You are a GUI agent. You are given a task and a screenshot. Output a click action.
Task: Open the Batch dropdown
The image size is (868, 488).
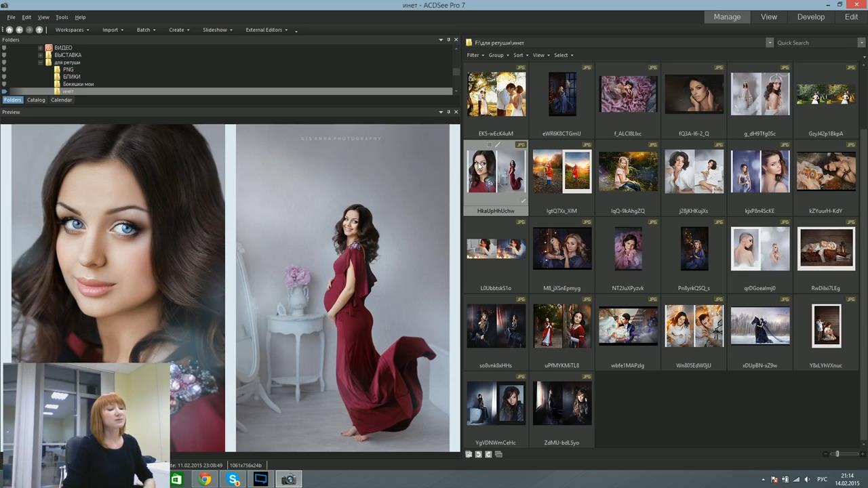pyautogui.click(x=146, y=30)
